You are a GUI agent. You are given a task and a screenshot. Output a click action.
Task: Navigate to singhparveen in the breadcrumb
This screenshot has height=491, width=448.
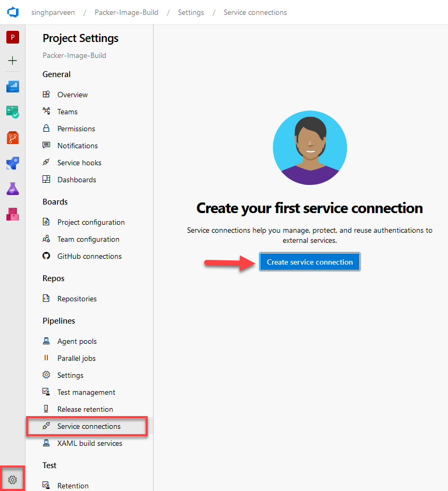[x=53, y=12]
